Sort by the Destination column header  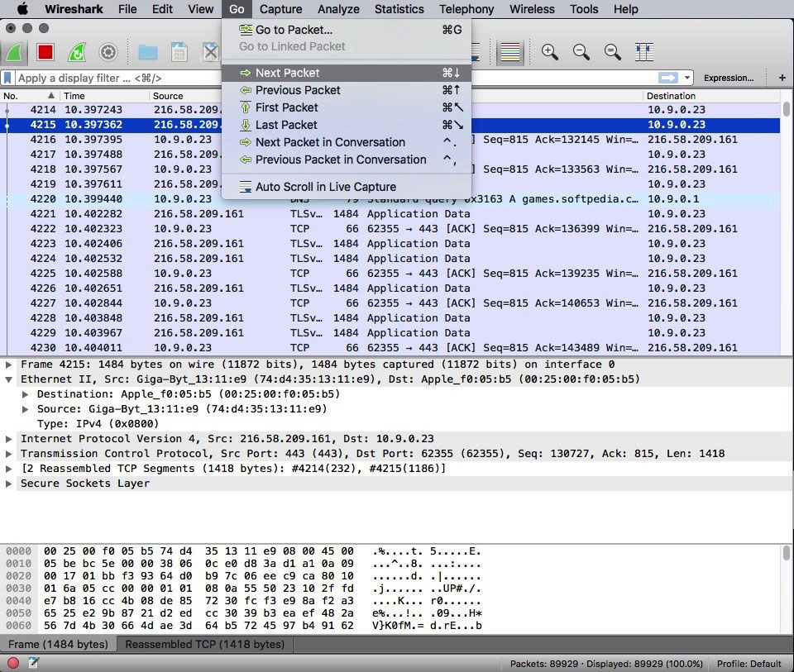(x=711, y=96)
